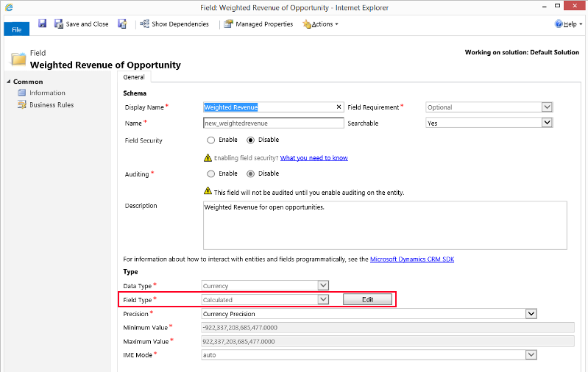Screen dimensions: 588x372
Task: Click the Business Rules icon
Action: 22,105
